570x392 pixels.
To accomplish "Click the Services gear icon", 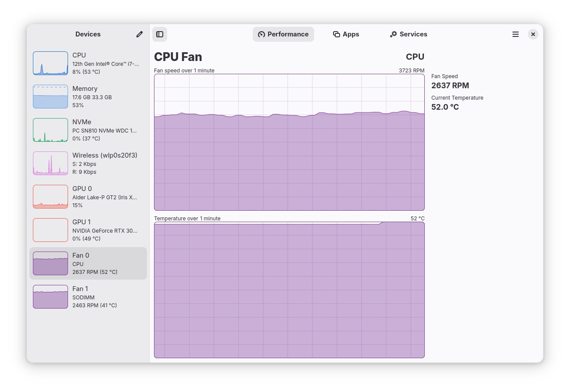I will [x=394, y=34].
